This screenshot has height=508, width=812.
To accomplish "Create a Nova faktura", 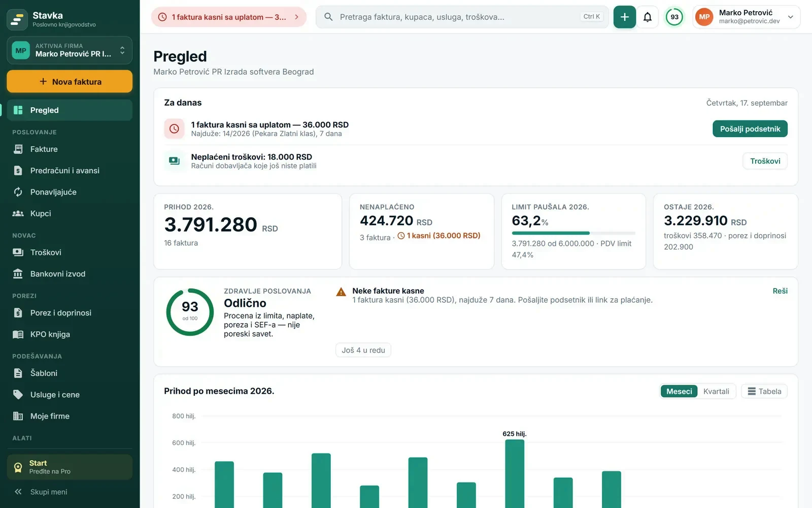I will [70, 82].
